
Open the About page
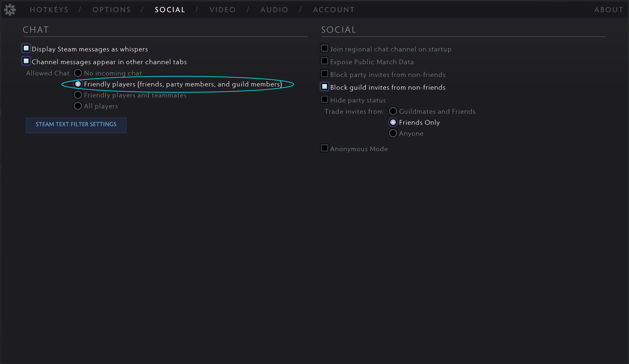point(609,10)
